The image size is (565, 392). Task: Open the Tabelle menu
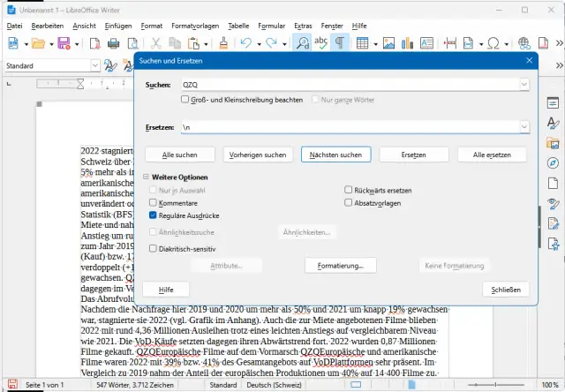pyautogui.click(x=237, y=26)
